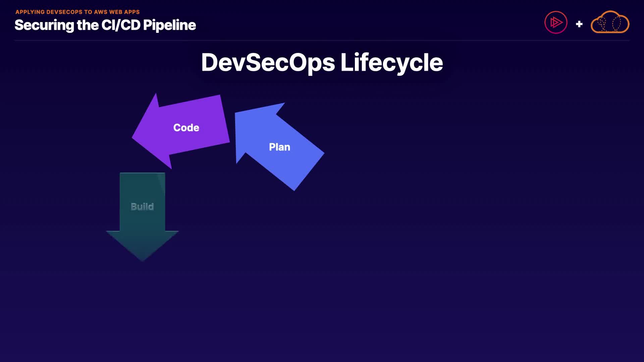The image size is (644, 362).
Task: Click the plus sign between logos
Action: coord(579,24)
